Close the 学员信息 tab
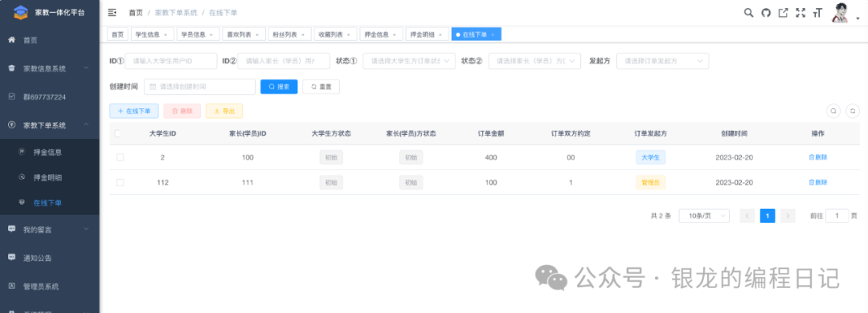The width and height of the screenshot is (868, 313). point(211,35)
